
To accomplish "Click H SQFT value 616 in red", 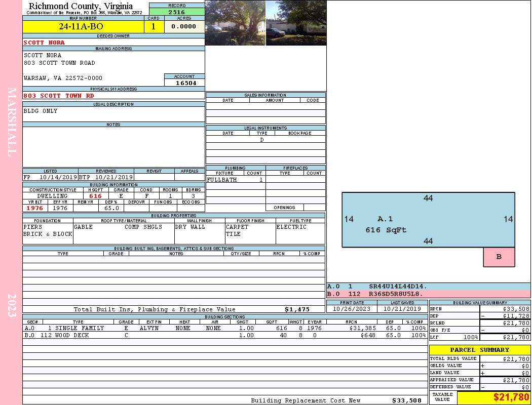I will point(95,196).
